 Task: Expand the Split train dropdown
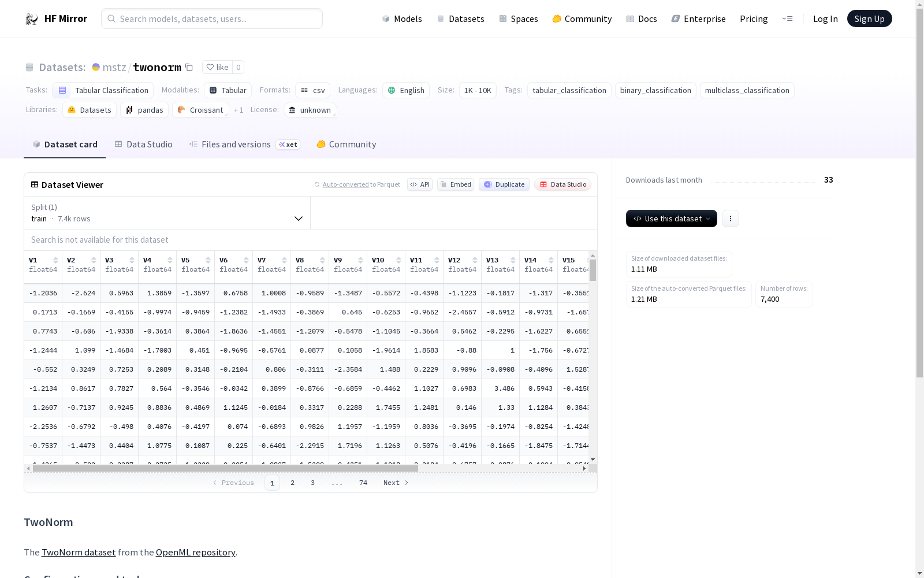click(x=167, y=213)
